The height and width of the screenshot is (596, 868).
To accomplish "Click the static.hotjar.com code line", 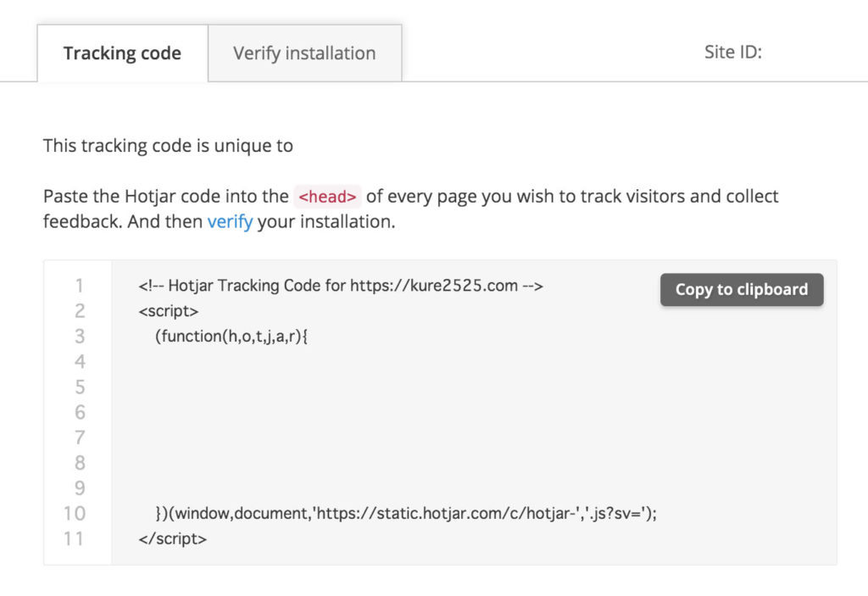I will click(x=406, y=514).
